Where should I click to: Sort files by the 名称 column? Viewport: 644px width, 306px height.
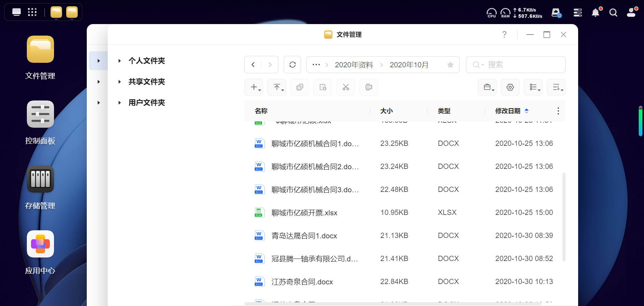pyautogui.click(x=261, y=111)
